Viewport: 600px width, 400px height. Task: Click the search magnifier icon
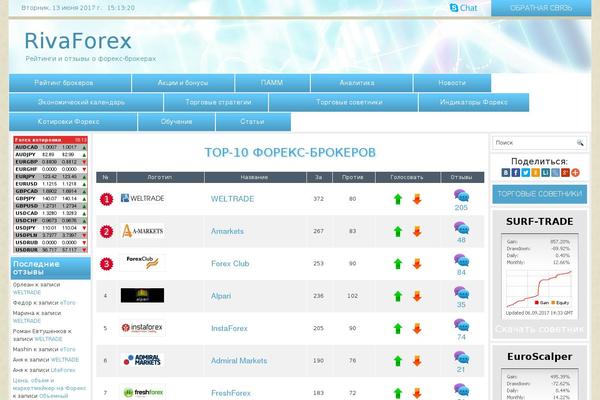(x=580, y=143)
